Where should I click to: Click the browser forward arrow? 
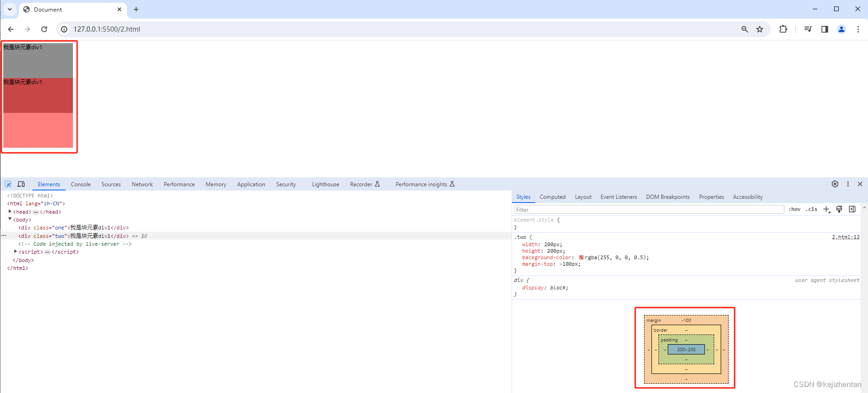[x=27, y=29]
